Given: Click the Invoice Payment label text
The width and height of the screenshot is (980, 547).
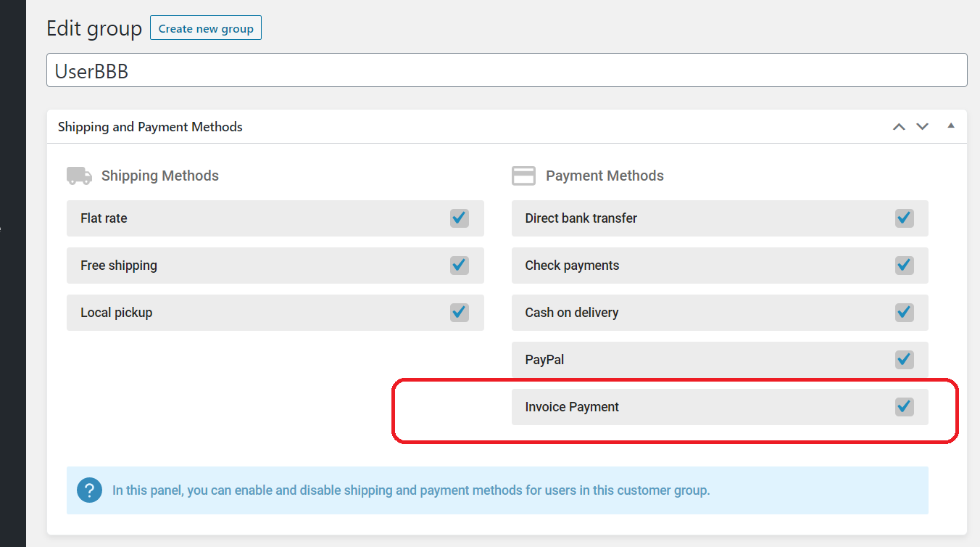Looking at the screenshot, I should 572,407.
